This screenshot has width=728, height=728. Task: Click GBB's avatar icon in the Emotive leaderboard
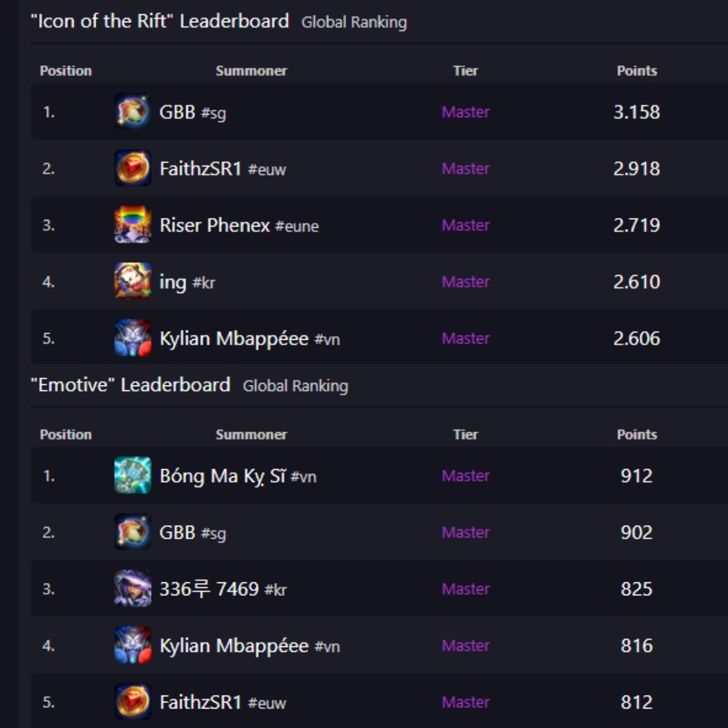click(133, 532)
